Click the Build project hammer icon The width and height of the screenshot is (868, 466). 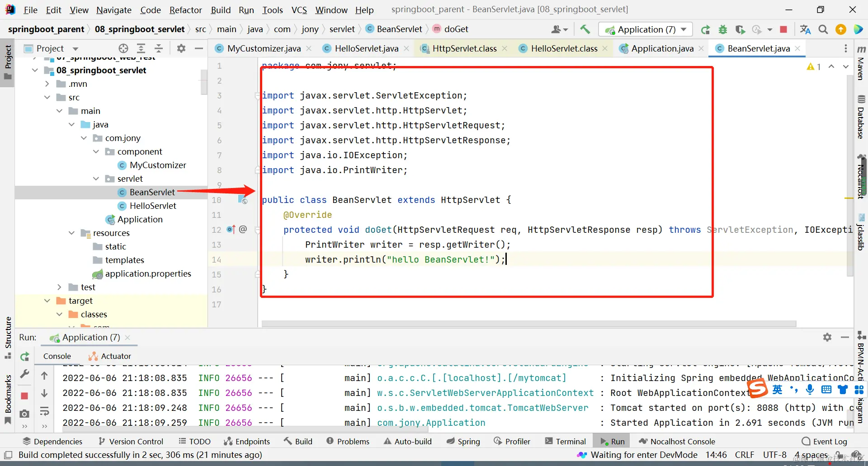point(585,29)
